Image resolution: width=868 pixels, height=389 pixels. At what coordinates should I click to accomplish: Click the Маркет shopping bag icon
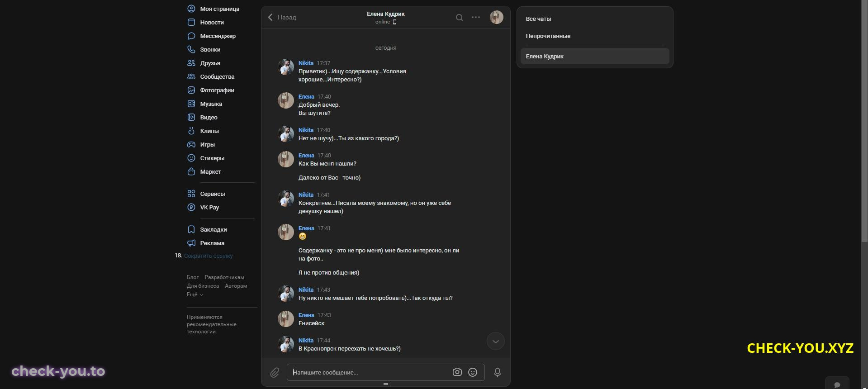pyautogui.click(x=191, y=171)
